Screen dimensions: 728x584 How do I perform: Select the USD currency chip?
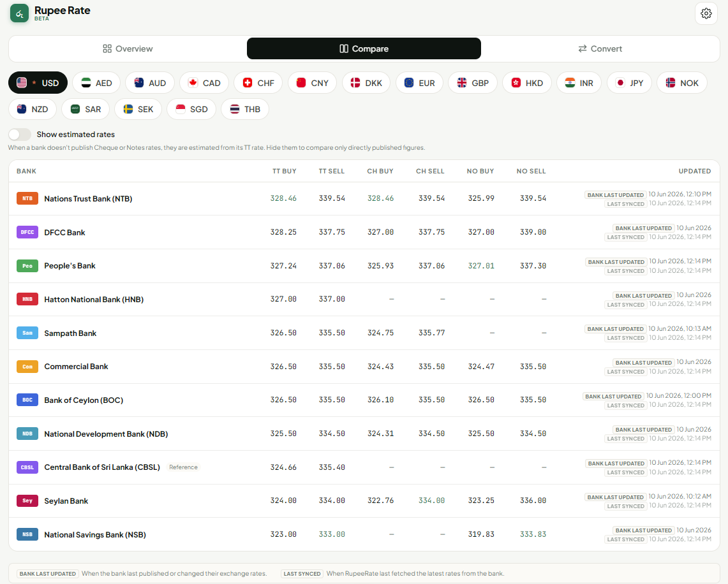click(x=38, y=83)
